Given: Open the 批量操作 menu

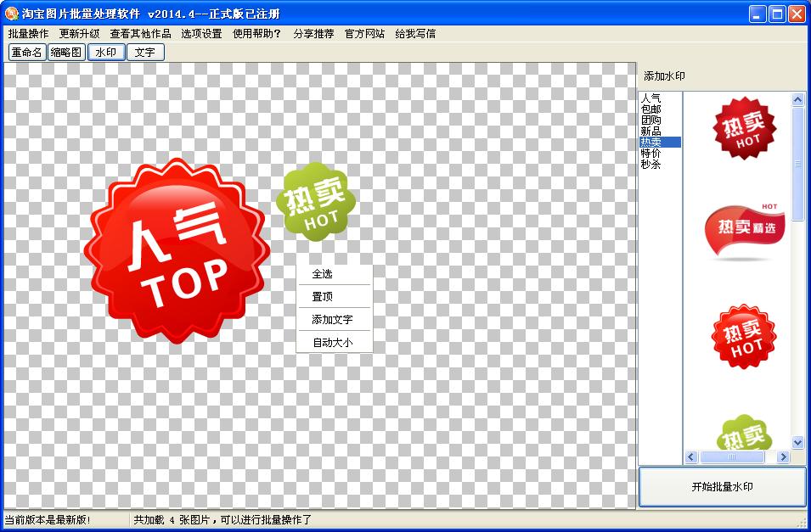Looking at the screenshot, I should [28, 34].
